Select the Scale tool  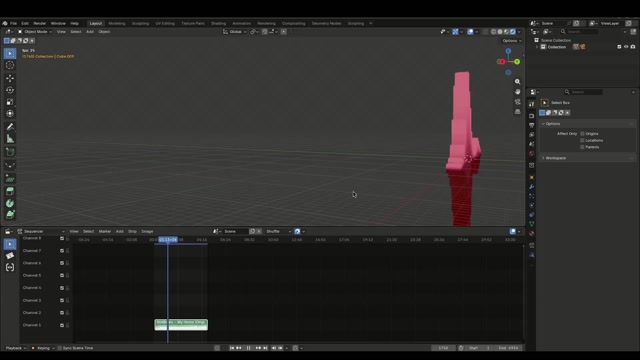point(10,102)
